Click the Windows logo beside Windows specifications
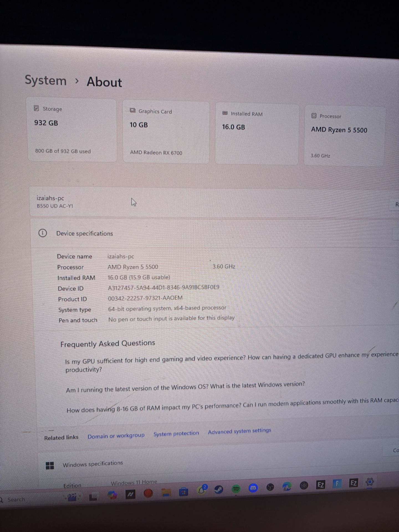The width and height of the screenshot is (399, 532). tap(50, 466)
